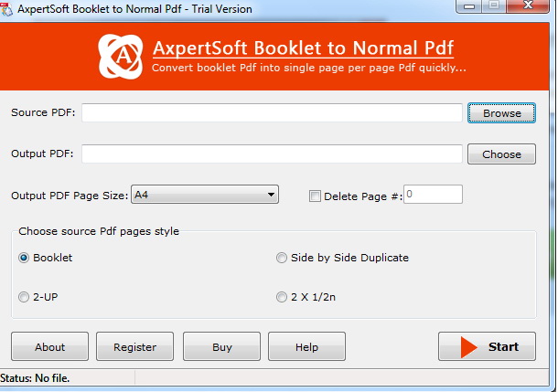Screen dimensions: 558x392
Task: Click in the Output PDF path field
Action: (273, 154)
